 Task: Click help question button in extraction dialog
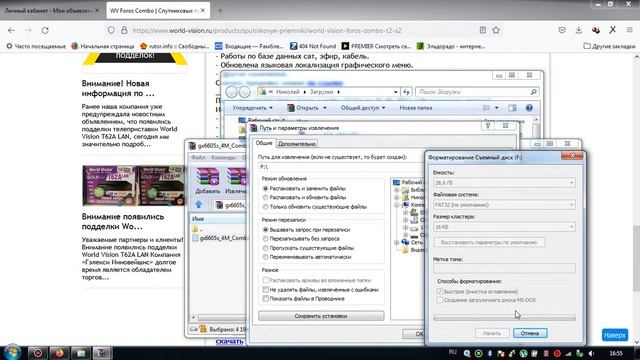pos(488,126)
